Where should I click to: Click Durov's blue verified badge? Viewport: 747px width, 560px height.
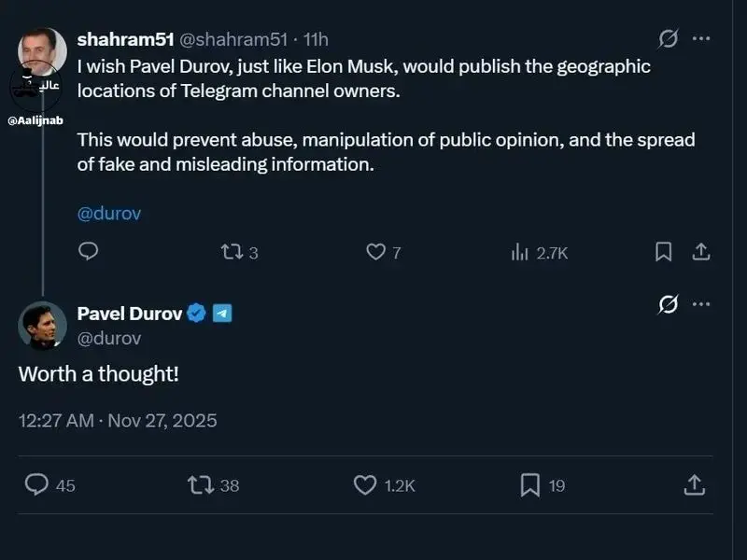[196, 314]
